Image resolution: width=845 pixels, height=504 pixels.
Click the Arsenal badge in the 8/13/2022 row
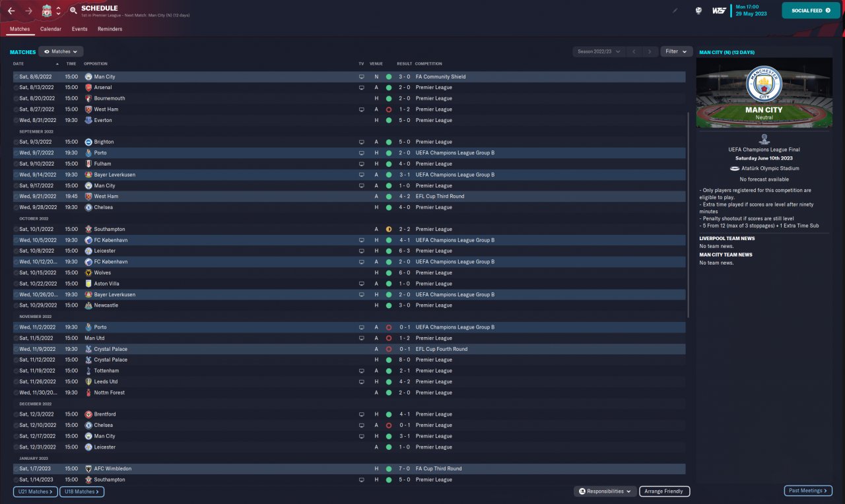[x=88, y=87]
